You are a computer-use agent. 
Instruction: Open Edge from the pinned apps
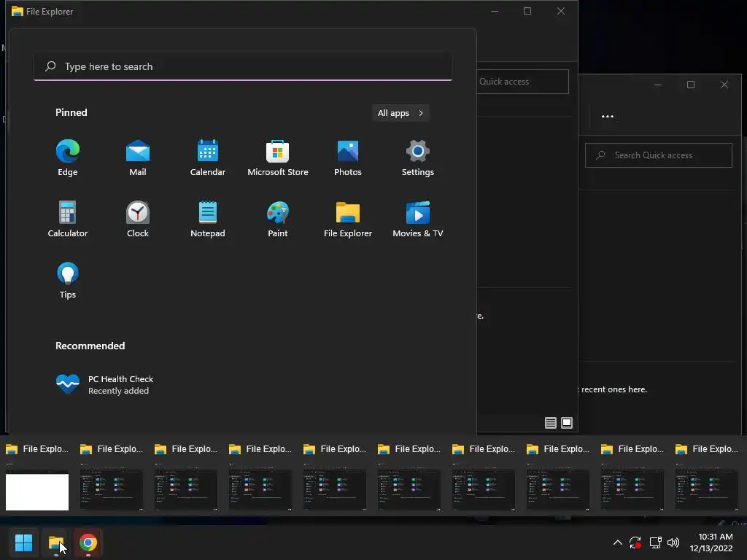click(x=68, y=158)
